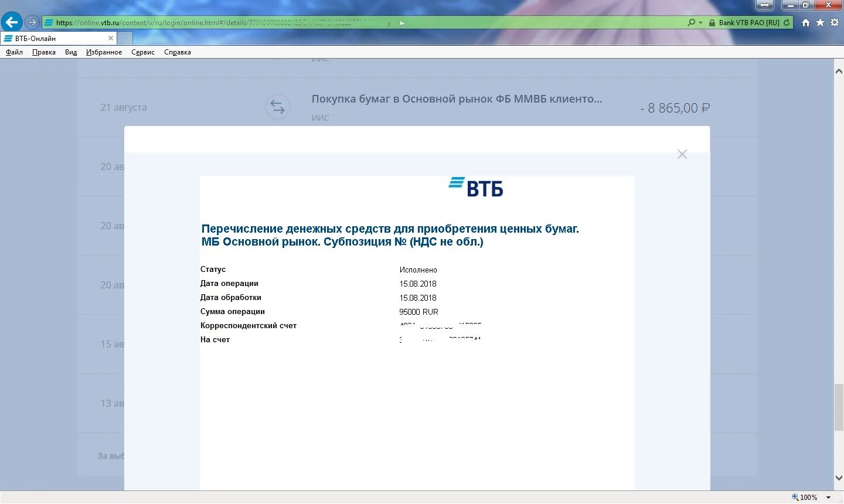
Task: Close the operation details dialog
Action: click(x=682, y=154)
